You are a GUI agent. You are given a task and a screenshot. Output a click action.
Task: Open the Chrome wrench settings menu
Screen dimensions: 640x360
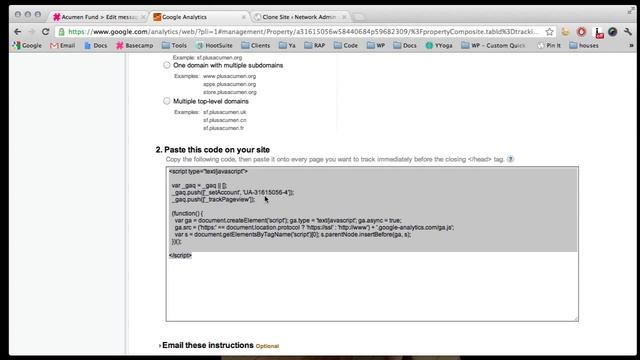click(628, 32)
